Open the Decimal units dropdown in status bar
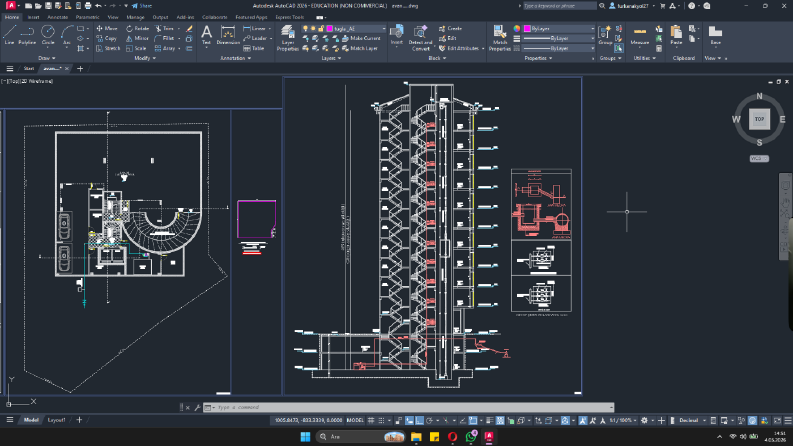Screen dimensions: 793x446 [692, 420]
